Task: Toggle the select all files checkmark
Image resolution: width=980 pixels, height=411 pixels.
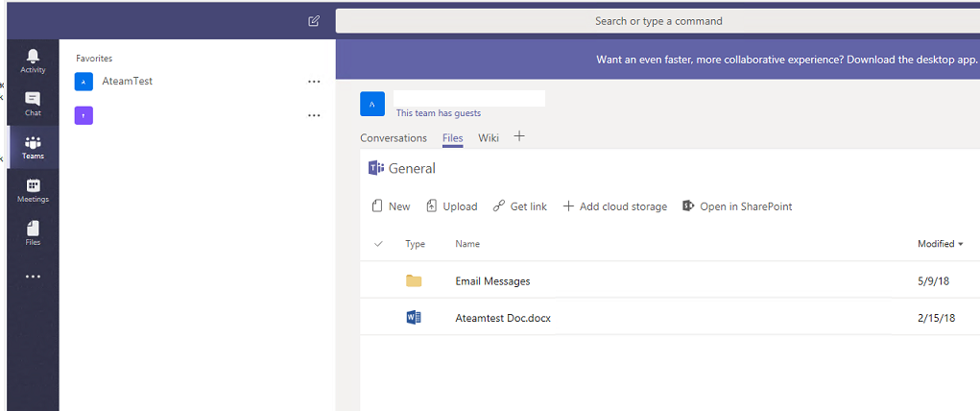Action: (x=378, y=244)
